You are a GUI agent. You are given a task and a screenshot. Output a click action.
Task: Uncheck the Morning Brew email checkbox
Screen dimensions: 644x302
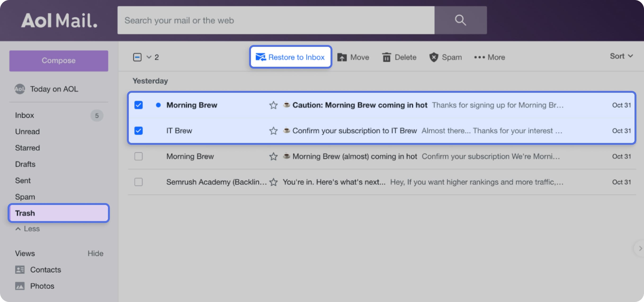(x=139, y=105)
